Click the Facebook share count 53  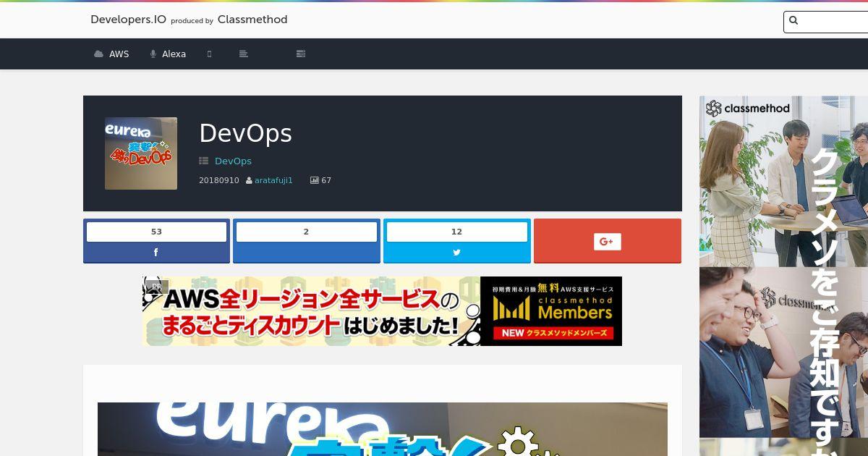point(156,232)
